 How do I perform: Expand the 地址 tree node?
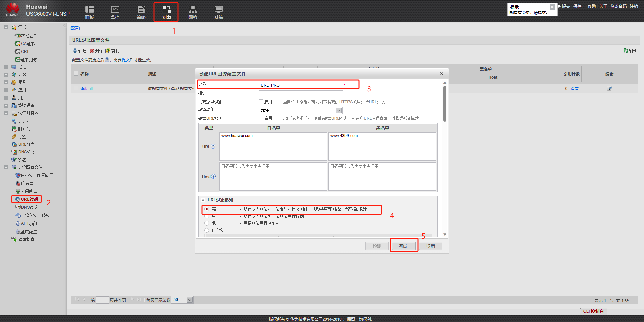click(6, 67)
